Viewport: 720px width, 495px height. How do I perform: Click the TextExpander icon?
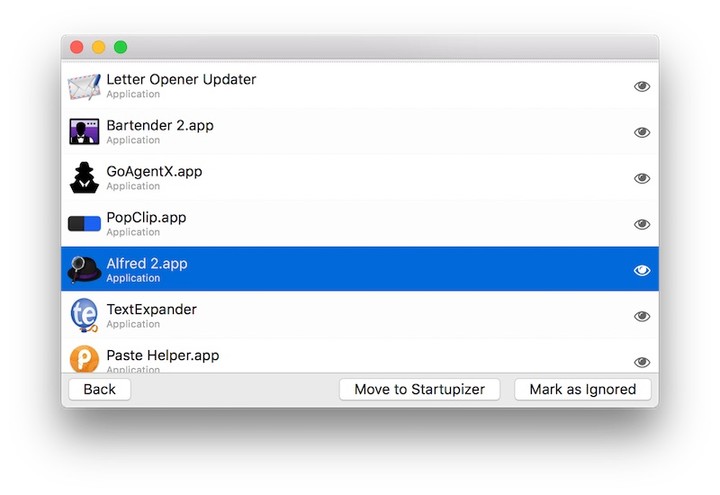[84, 316]
